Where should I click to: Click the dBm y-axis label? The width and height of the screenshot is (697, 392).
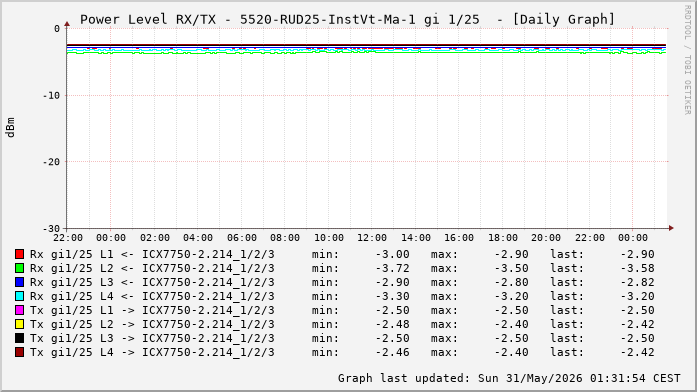[11, 128]
